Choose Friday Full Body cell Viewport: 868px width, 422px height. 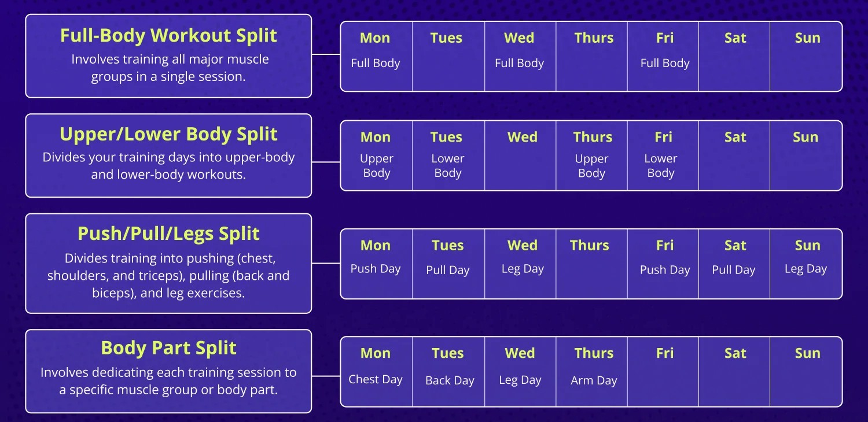coord(663,57)
